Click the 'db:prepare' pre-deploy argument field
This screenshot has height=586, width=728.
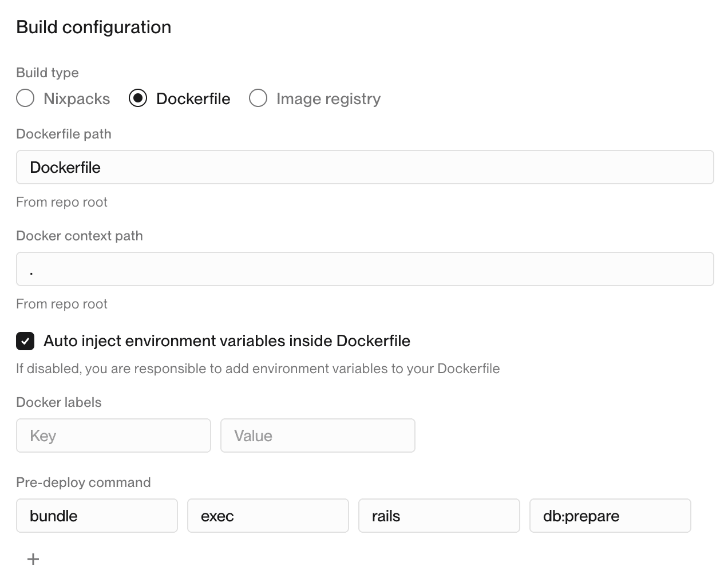[x=610, y=516]
